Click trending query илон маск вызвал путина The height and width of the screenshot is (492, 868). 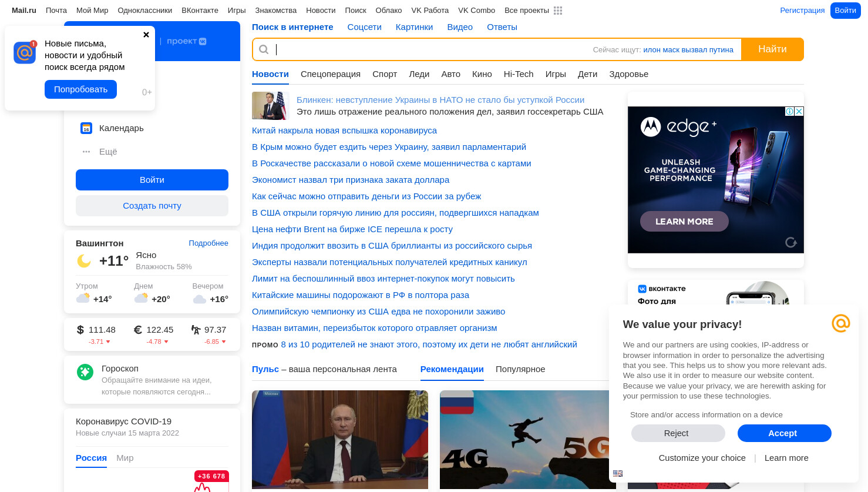(x=688, y=50)
